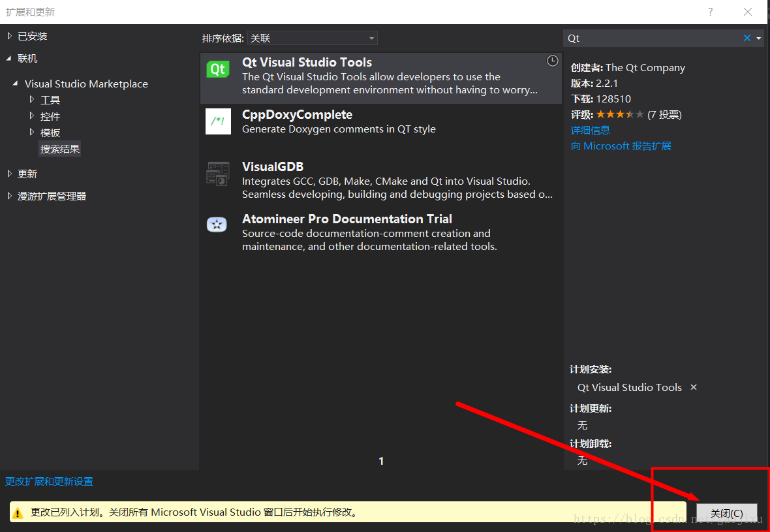770x532 pixels.
Task: Select the 已安装 tree item
Action: 33,36
